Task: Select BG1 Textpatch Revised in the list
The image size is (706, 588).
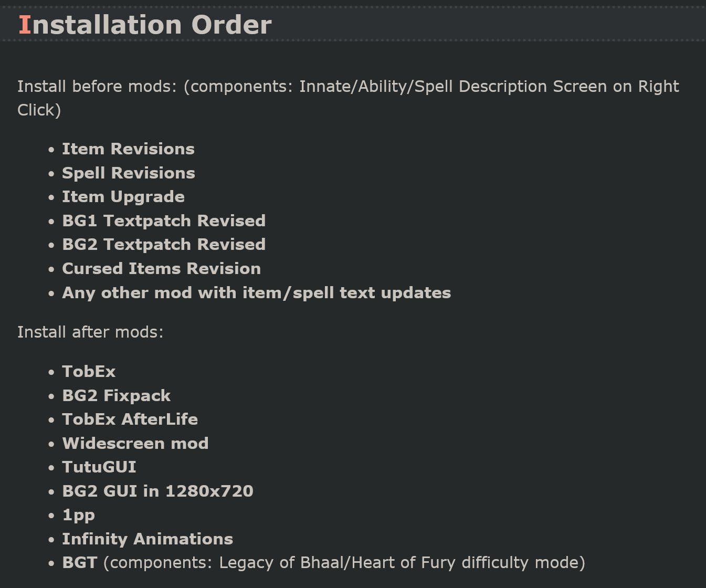Action: [x=164, y=221]
